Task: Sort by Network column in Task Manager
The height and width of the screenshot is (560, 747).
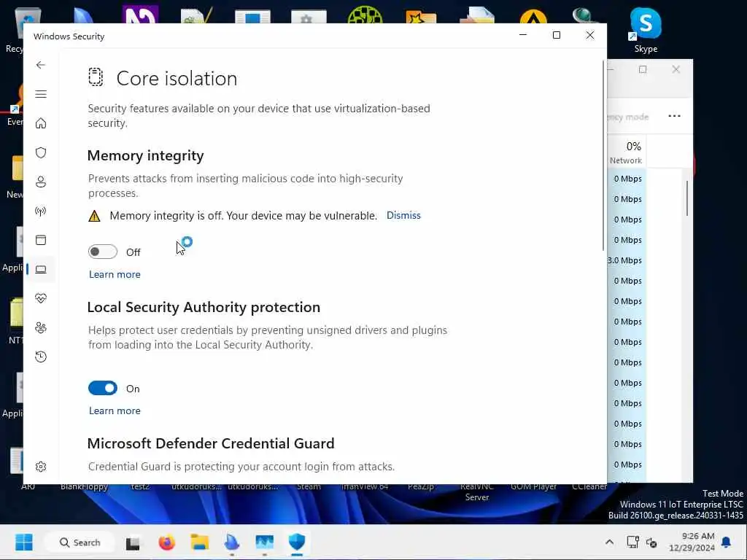Action: 626,152
